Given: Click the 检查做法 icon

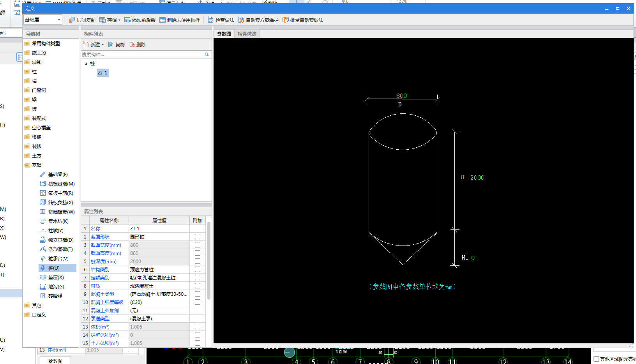Looking at the screenshot, I should [x=211, y=20].
